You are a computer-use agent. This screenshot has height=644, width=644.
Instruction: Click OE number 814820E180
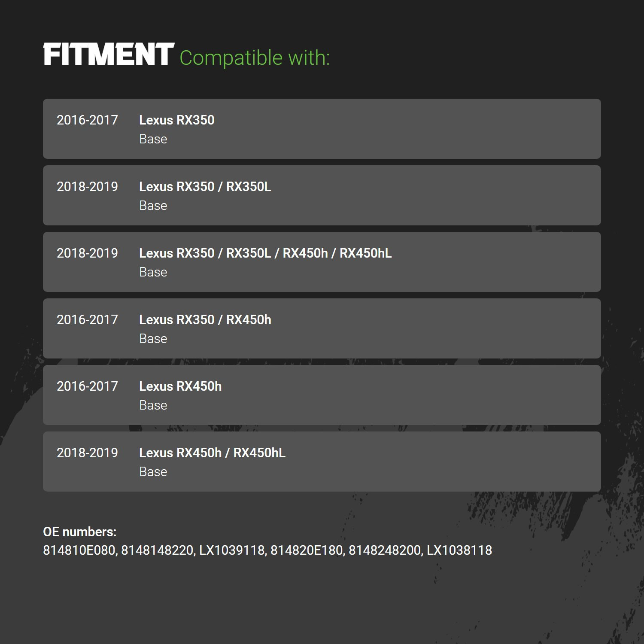pyautogui.click(x=307, y=550)
